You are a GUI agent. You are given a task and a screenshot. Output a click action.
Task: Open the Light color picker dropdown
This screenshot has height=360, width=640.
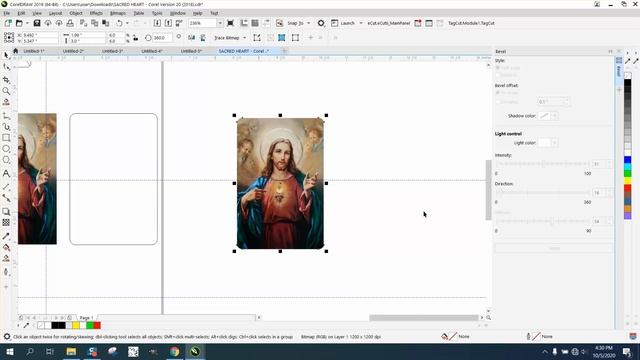tap(554, 143)
